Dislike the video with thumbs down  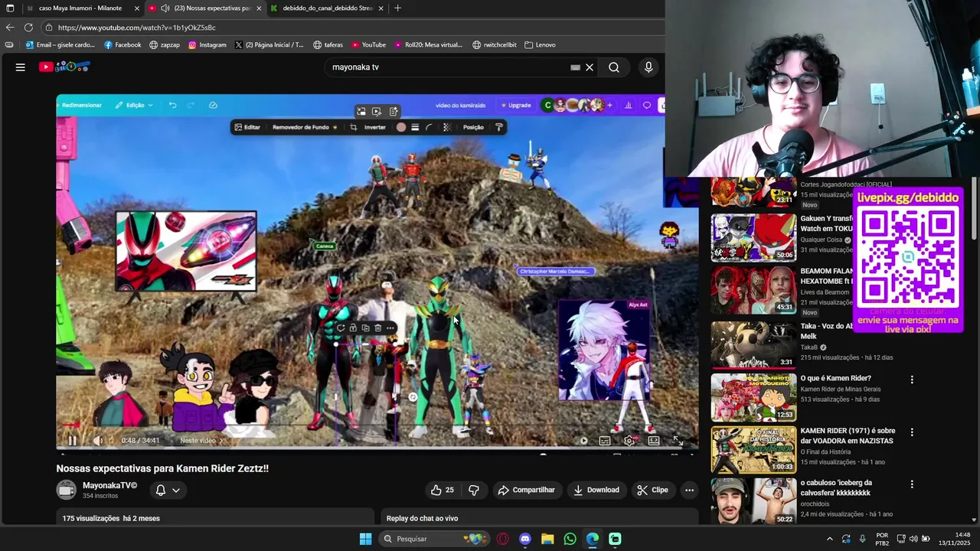[474, 490]
